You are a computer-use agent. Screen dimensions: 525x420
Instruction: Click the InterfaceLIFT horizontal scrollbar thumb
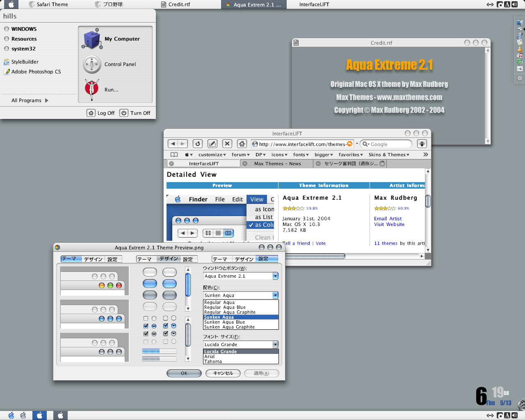pos(315,256)
